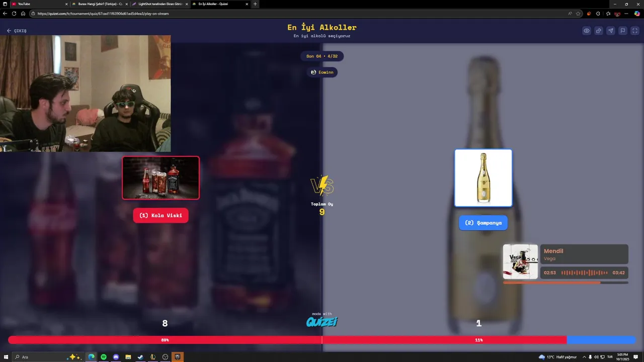Screen dimensions: 644x362
Task: Click the Eowinn user badge
Action: pyautogui.click(x=322, y=72)
